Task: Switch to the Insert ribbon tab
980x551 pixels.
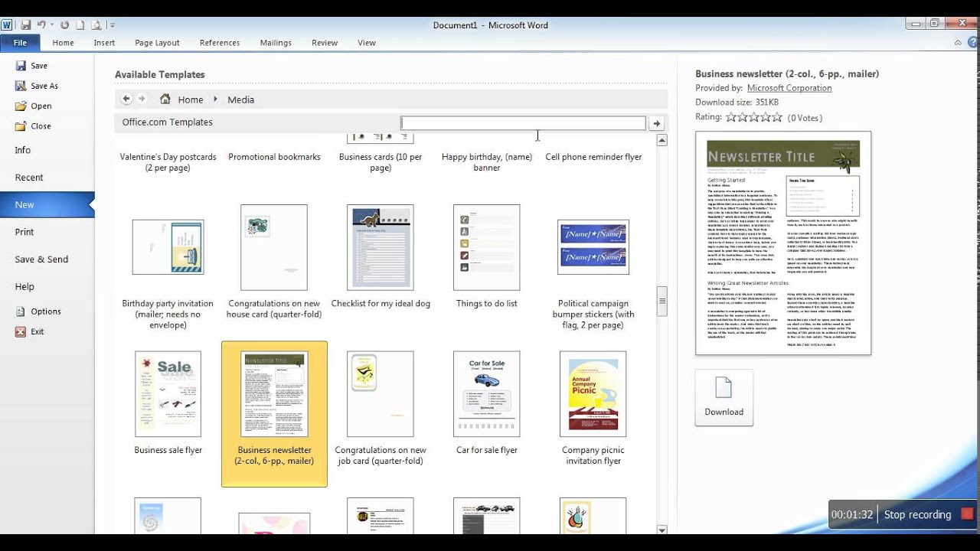Action: (x=104, y=43)
